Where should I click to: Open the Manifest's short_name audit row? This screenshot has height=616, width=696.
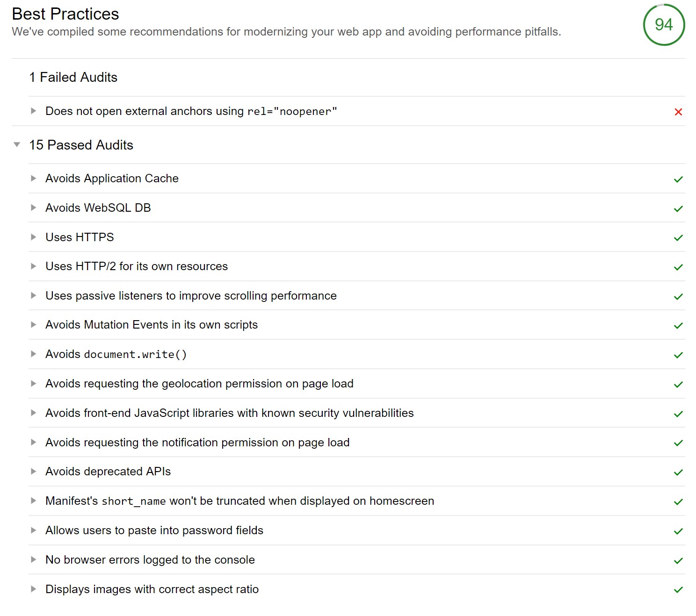(357, 501)
